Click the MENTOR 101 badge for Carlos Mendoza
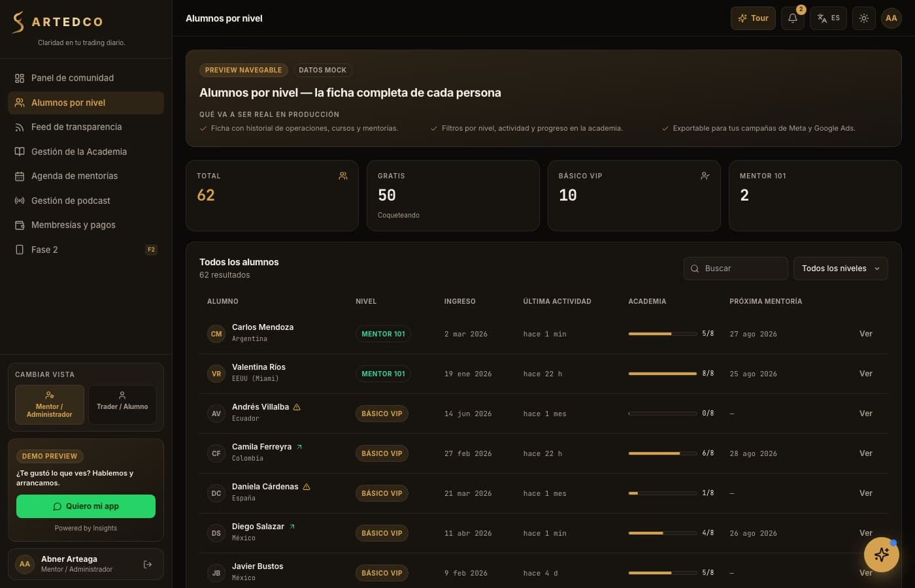The image size is (915, 588). (x=384, y=334)
